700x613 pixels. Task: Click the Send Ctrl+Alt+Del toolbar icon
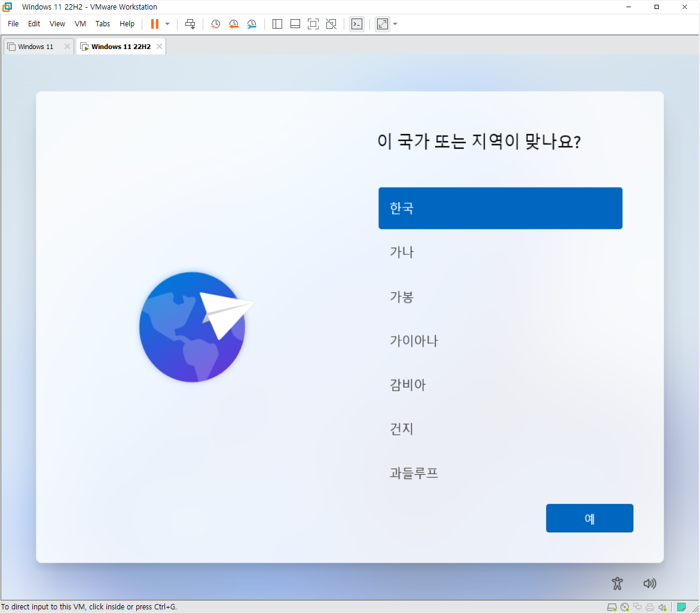coord(190,24)
